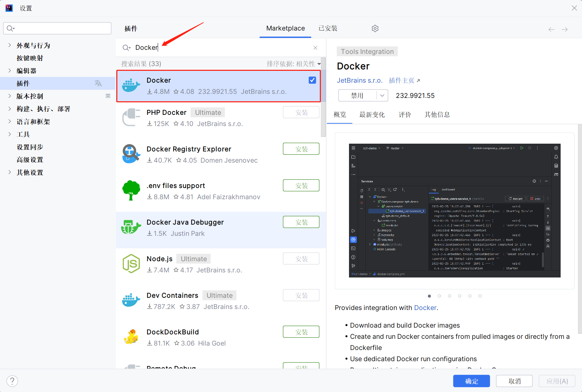
Task: Select the second screenshot carousel dot
Action: tap(439, 296)
